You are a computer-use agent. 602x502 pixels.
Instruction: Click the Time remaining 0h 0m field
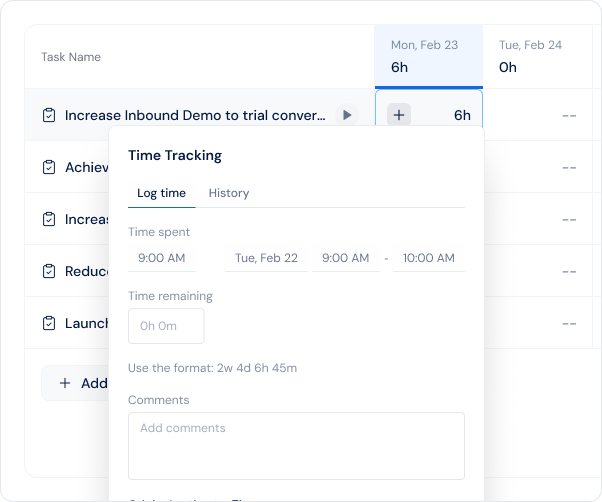[166, 326]
